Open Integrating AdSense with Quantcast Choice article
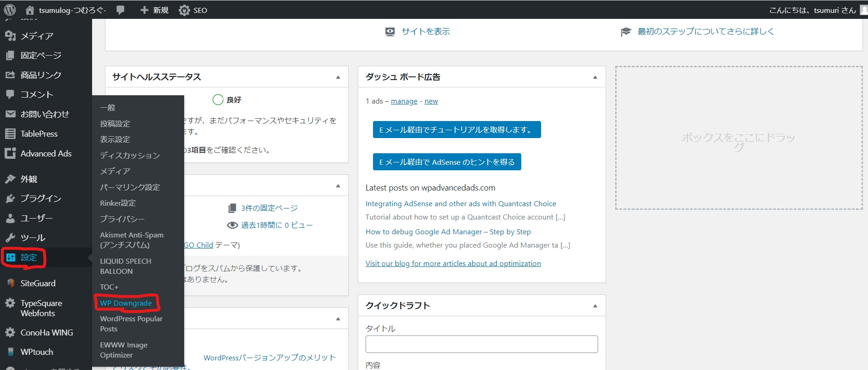868x370 pixels. tap(460, 203)
